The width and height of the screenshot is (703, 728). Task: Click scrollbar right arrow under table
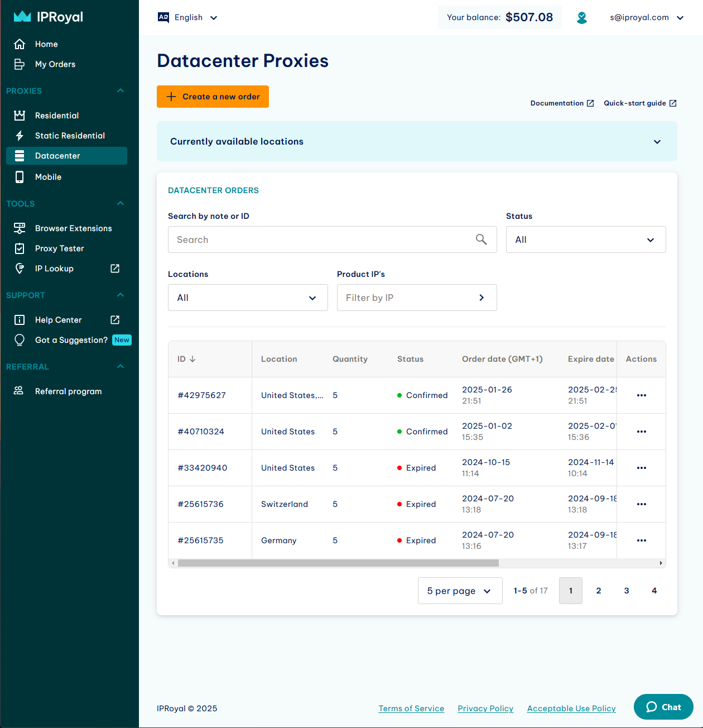[661, 563]
